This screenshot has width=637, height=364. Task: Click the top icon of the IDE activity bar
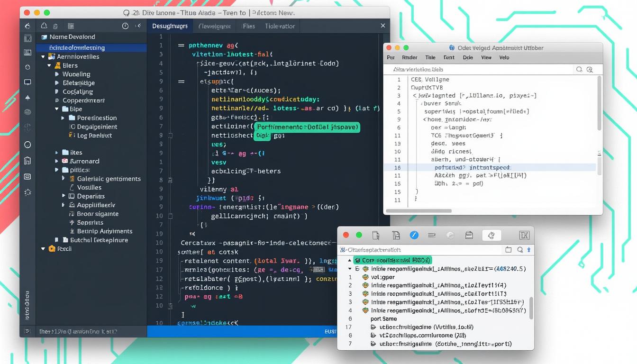pos(27,26)
